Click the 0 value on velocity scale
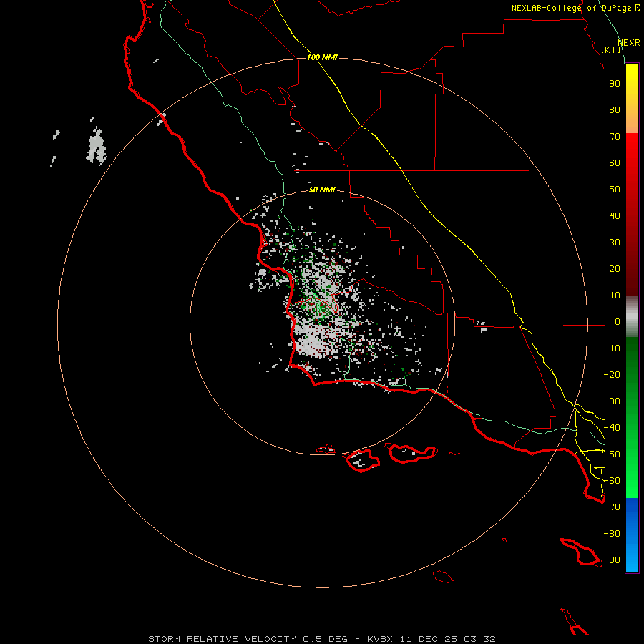 coord(618,322)
